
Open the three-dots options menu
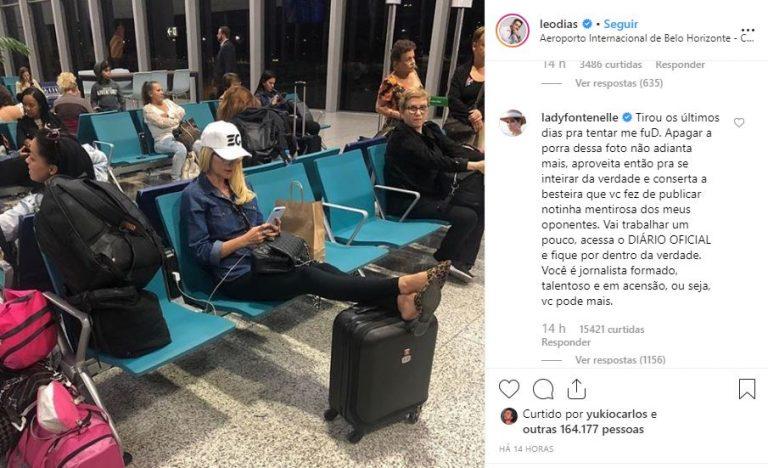click(748, 30)
